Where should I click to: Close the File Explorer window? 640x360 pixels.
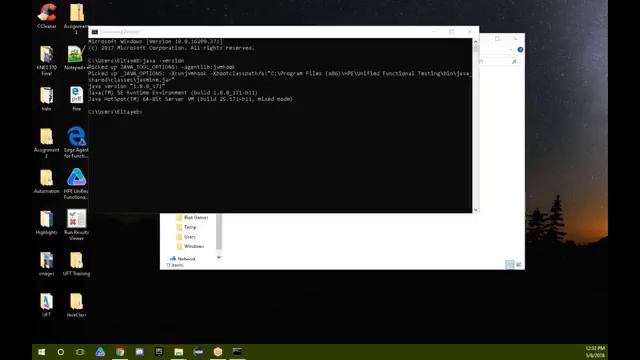coord(516,39)
